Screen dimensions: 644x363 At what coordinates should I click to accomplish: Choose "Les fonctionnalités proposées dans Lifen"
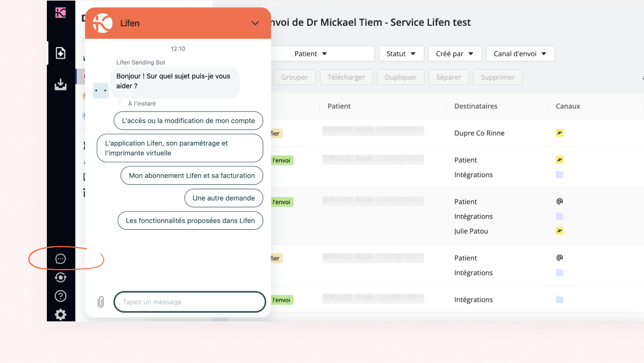pyautogui.click(x=190, y=220)
